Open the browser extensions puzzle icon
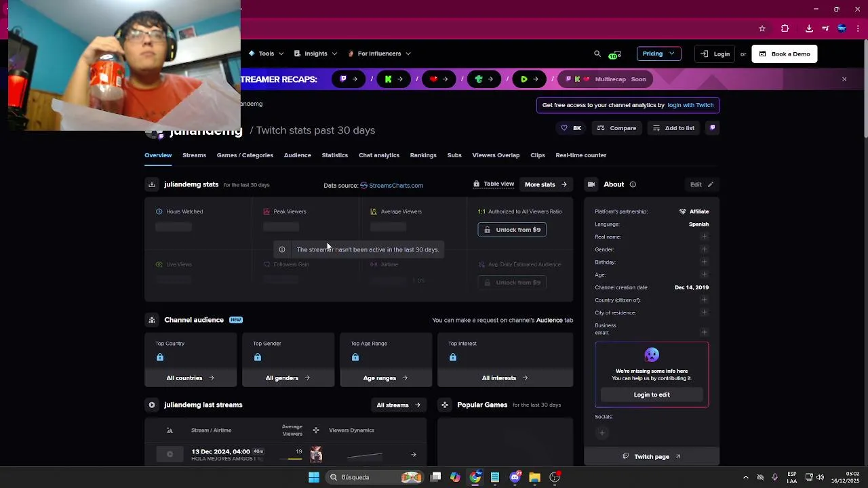 (x=785, y=28)
